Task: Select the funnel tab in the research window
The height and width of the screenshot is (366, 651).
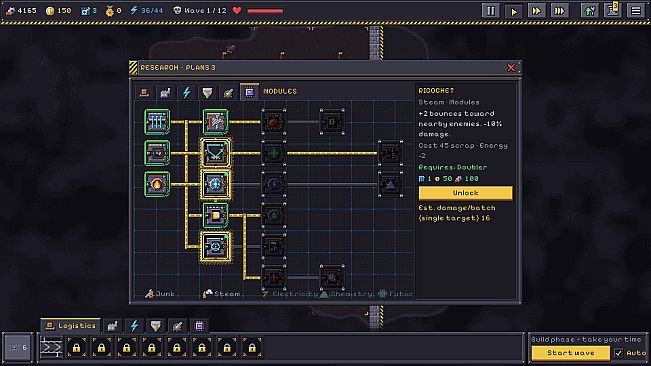Action: (x=207, y=92)
